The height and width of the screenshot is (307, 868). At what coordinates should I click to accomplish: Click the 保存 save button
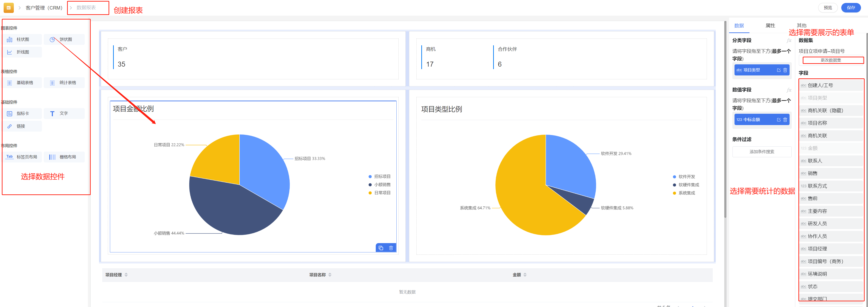tap(851, 8)
